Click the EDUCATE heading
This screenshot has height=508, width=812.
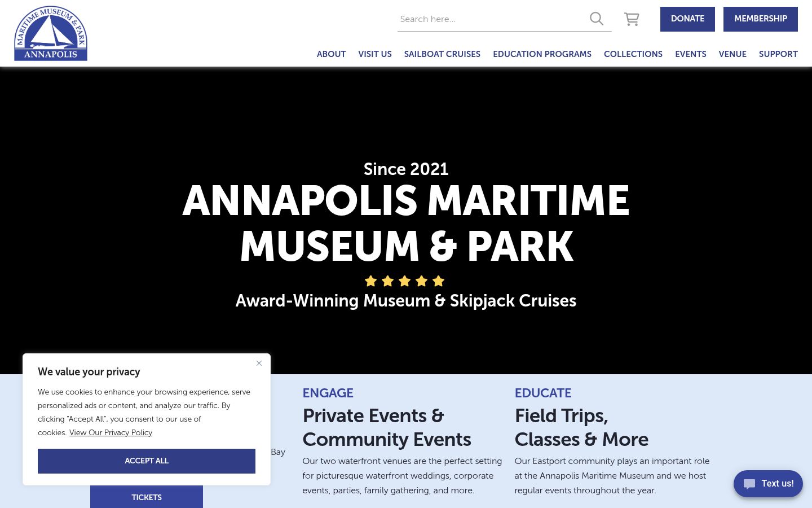coord(543,393)
